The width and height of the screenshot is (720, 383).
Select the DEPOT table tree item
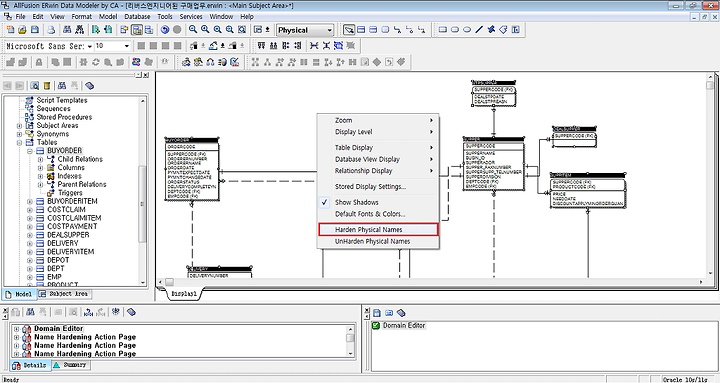click(58, 260)
